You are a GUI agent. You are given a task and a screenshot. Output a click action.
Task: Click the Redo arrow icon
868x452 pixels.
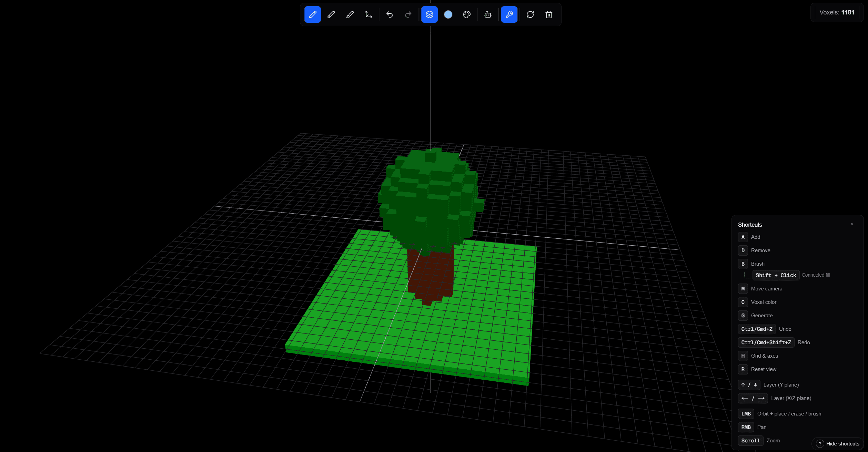(408, 14)
